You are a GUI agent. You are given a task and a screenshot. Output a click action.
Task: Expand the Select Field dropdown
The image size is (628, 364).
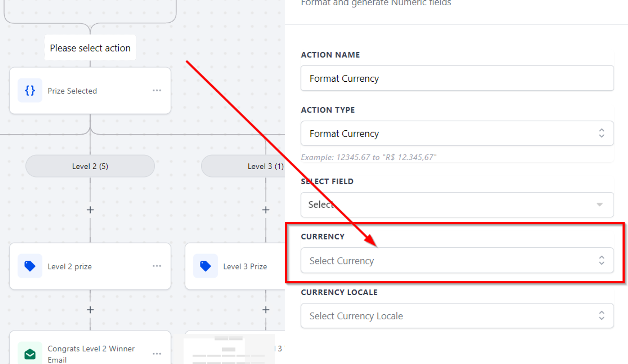[x=457, y=204]
